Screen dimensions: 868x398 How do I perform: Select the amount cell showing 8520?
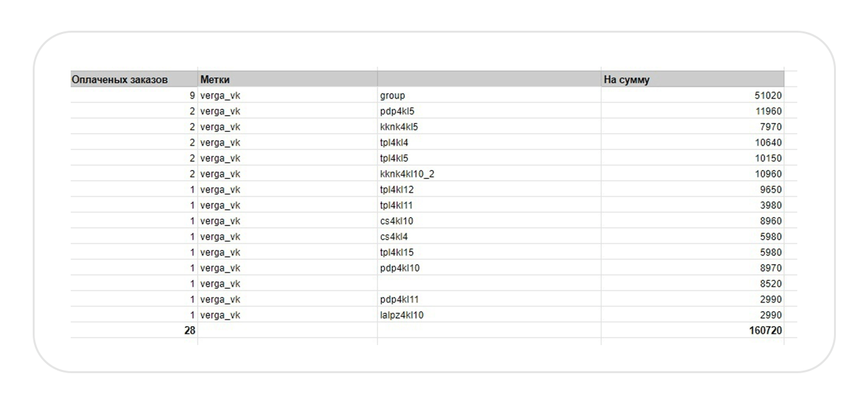coord(771,284)
